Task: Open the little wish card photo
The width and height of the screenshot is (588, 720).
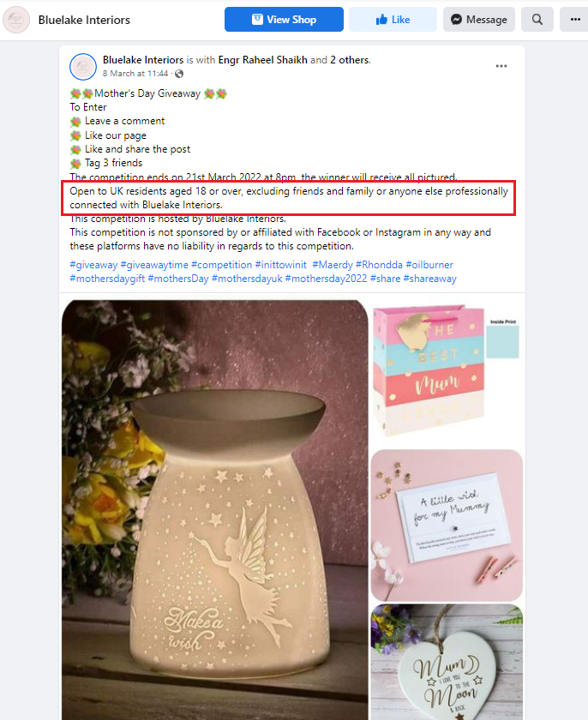Action: click(447, 525)
